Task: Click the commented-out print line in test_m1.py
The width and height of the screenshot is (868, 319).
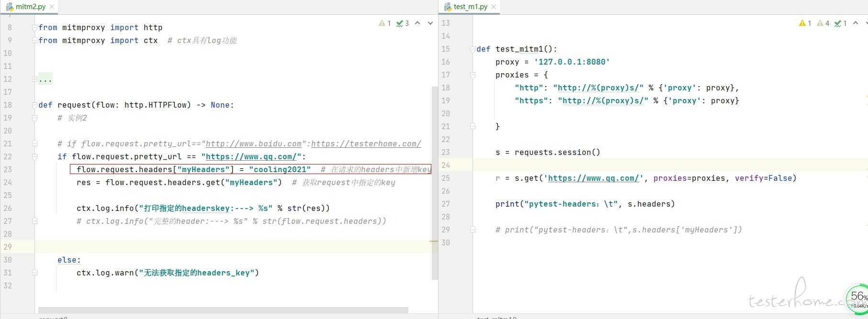Action: pos(619,230)
